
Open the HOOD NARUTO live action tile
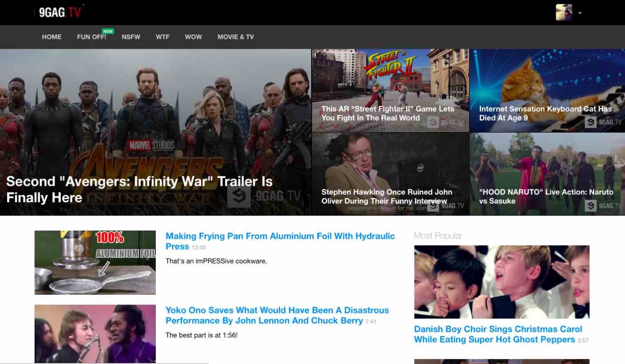547,174
